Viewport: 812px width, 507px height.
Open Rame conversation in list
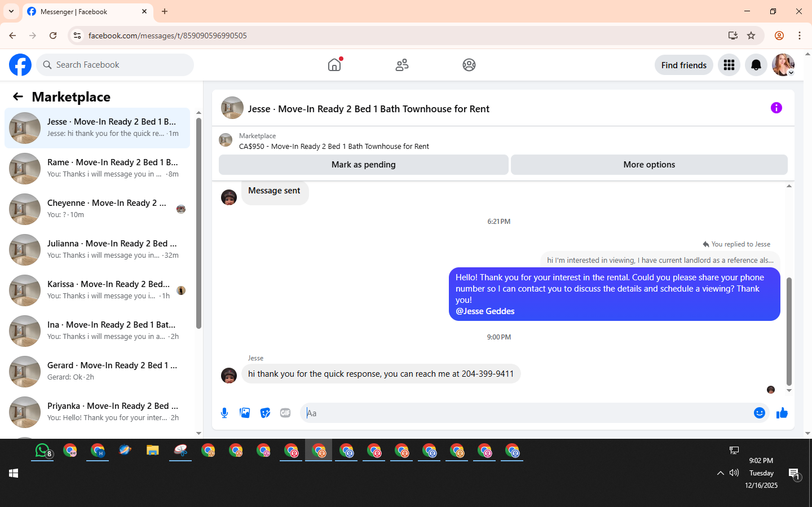(x=98, y=169)
